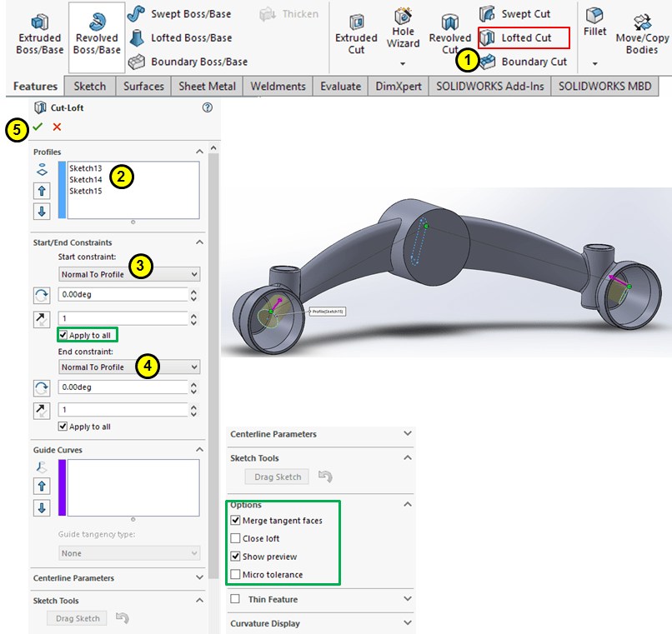The width and height of the screenshot is (672, 634).
Task: Accept Cut-Loft with green checkmark
Action: pyautogui.click(x=38, y=127)
